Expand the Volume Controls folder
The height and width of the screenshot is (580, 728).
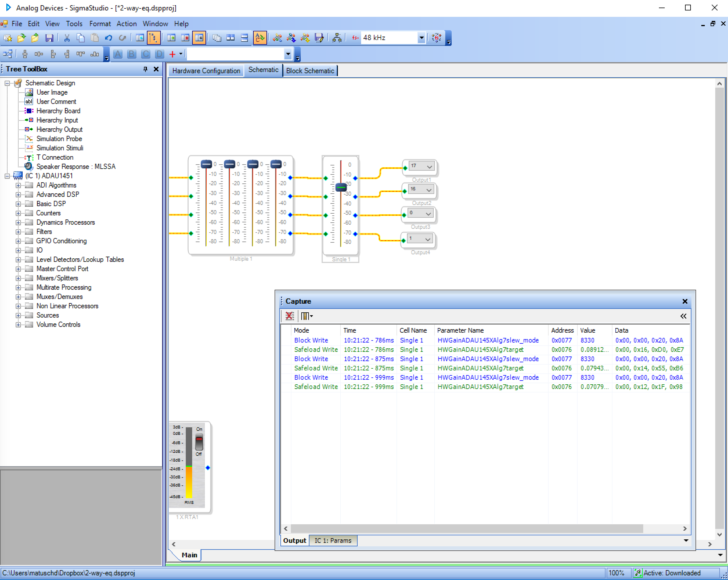tap(18, 325)
